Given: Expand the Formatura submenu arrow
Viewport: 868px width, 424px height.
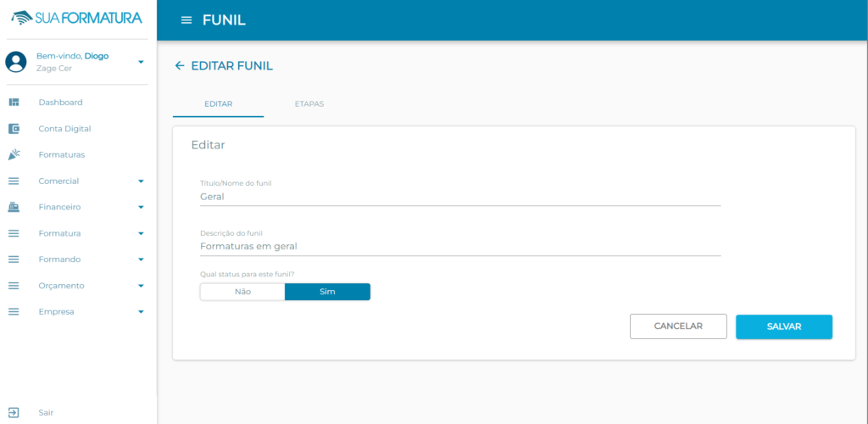Looking at the screenshot, I should point(141,233).
